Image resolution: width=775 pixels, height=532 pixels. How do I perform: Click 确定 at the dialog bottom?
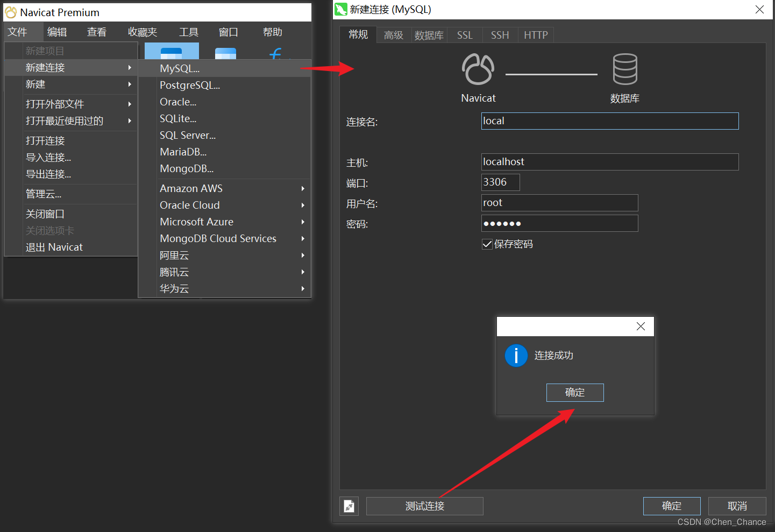click(x=672, y=506)
